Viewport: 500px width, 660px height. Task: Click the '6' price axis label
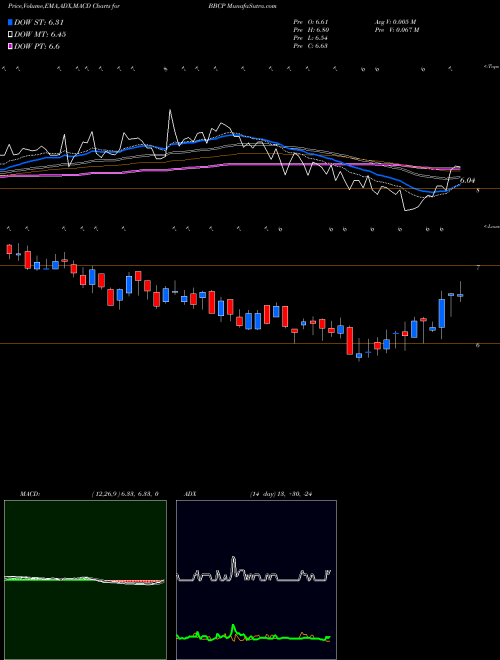point(478,345)
